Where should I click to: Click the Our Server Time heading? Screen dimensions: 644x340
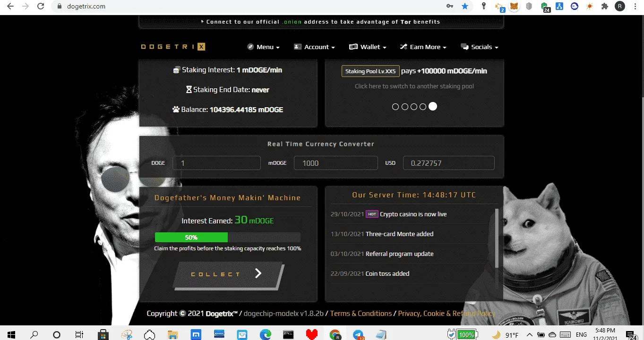click(x=414, y=195)
